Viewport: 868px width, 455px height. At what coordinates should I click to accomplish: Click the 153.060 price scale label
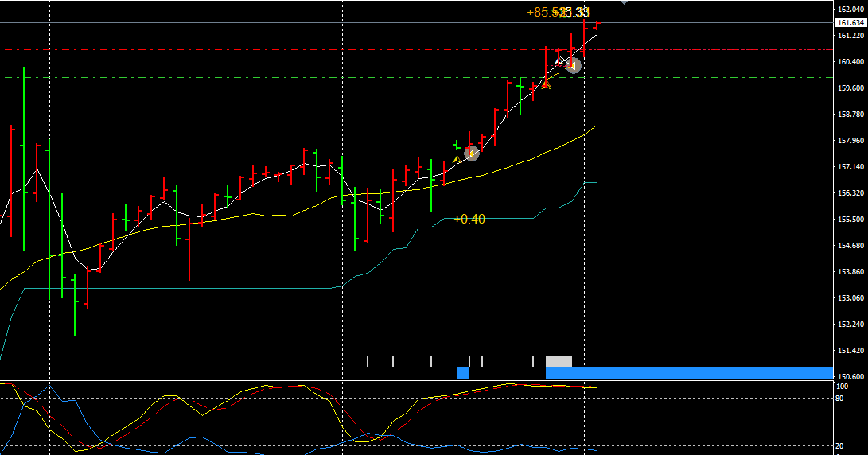(850, 297)
